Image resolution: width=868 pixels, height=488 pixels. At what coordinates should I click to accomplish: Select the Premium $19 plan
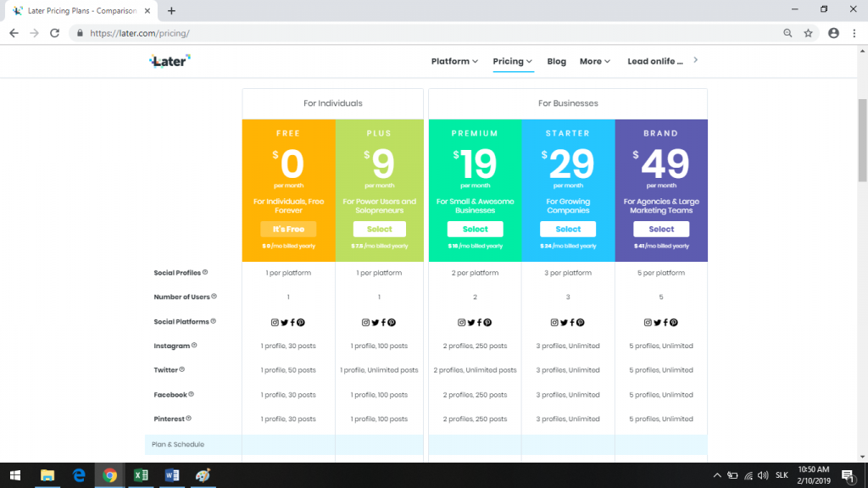click(x=475, y=229)
